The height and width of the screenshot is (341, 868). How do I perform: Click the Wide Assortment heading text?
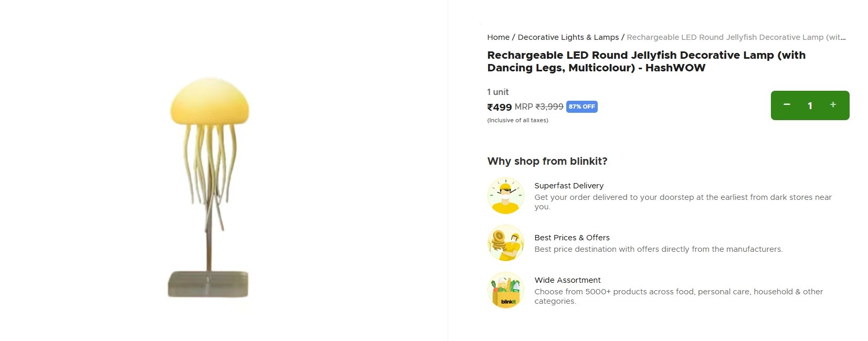567,280
